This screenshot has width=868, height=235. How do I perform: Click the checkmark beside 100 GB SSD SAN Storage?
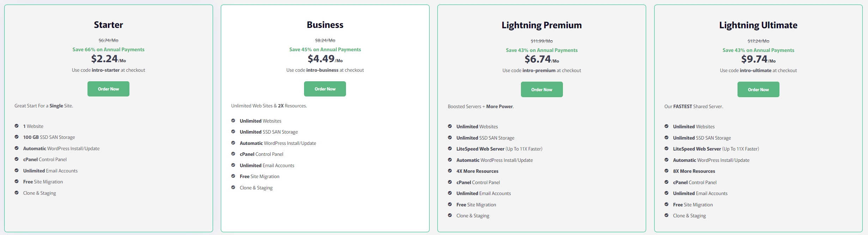[x=17, y=137]
